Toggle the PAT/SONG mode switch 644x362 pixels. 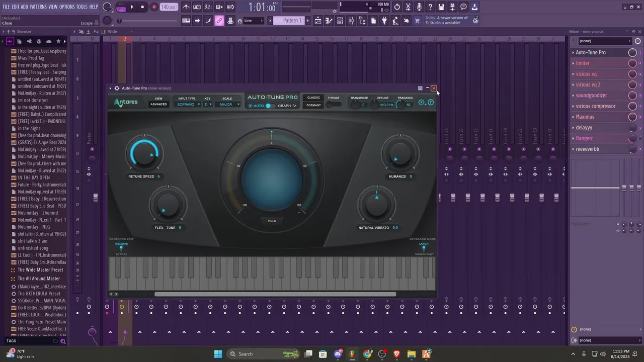pos(121,7)
